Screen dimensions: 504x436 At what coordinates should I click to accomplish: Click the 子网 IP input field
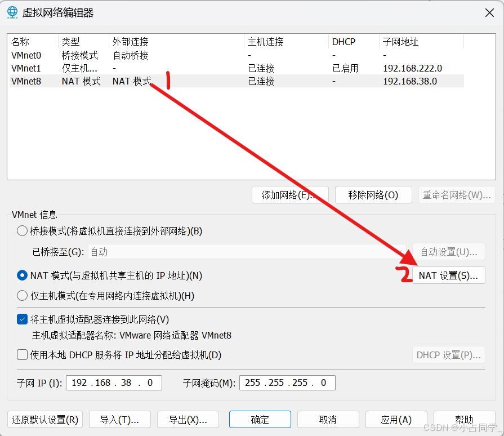coord(114,382)
